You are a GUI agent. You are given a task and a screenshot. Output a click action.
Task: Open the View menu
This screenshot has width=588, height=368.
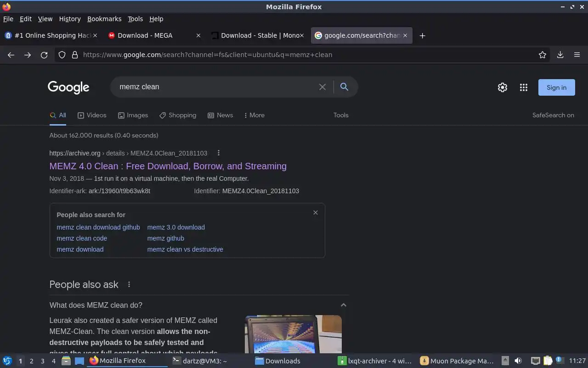tap(45, 19)
